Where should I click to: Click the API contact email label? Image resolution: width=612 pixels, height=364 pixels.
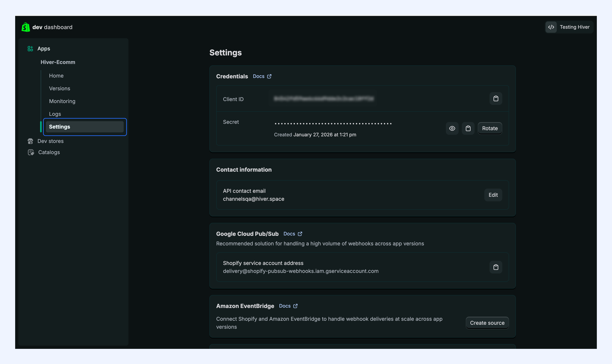244,191
